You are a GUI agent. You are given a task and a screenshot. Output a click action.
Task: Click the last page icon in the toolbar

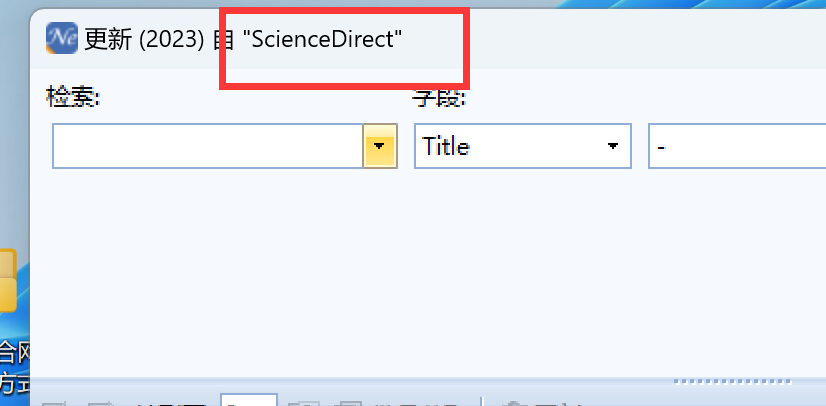[x=348, y=403]
